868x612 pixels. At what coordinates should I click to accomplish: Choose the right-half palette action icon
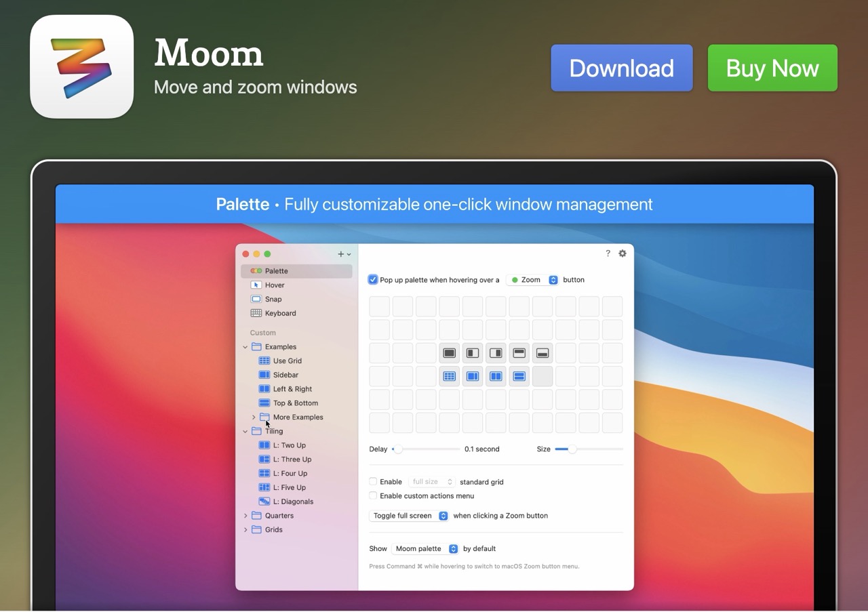(496, 353)
